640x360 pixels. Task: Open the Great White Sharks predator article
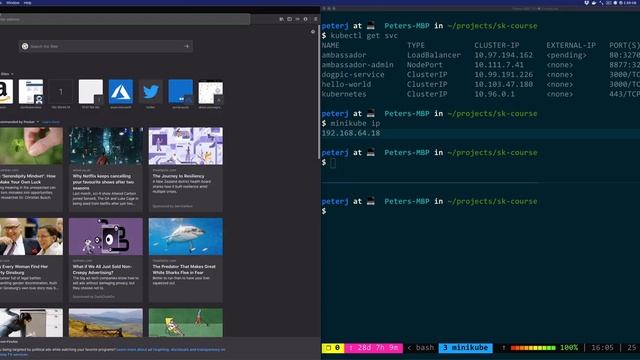[186, 260]
